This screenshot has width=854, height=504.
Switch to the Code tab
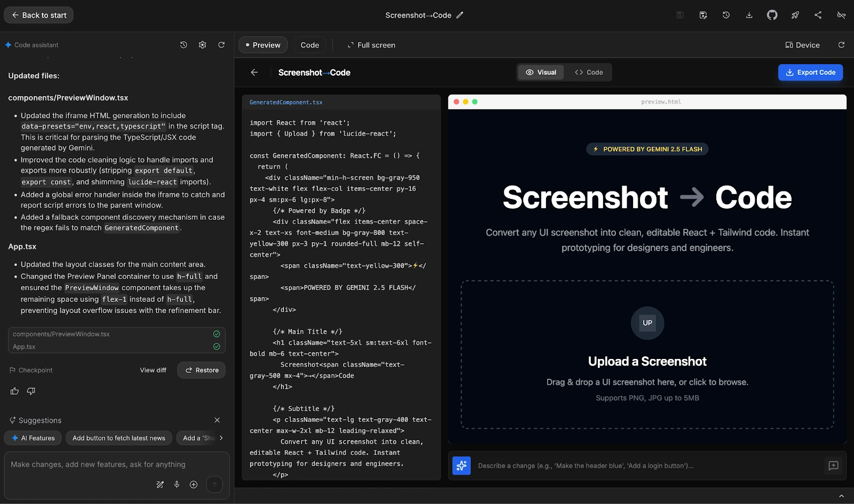point(310,45)
